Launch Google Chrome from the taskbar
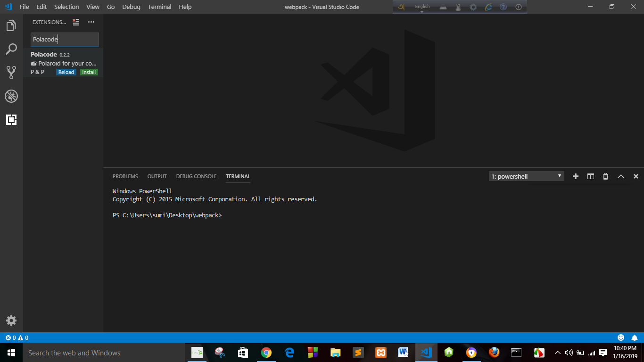This screenshot has height=362, width=644. point(266,352)
